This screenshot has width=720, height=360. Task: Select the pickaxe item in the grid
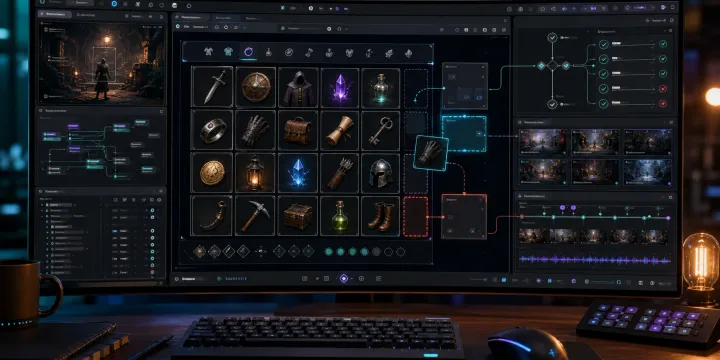255,216
